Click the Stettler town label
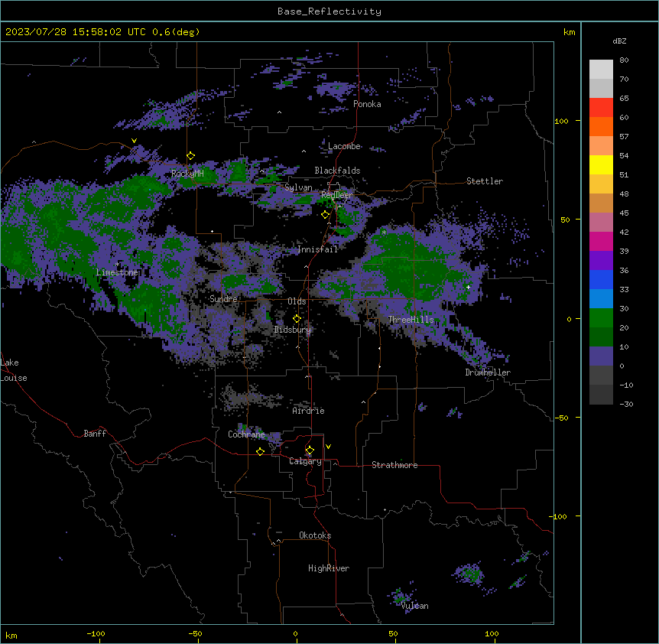 [484, 181]
